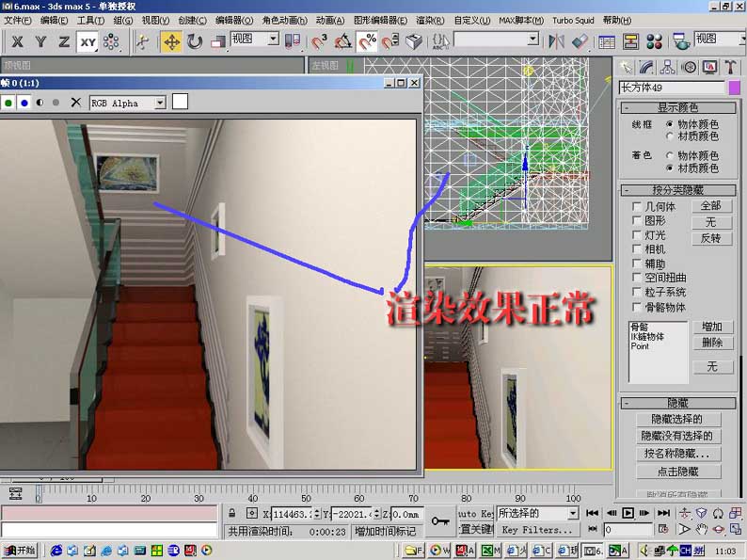Open the Material Editor spheres icon
747x560 pixels.
coord(654,42)
